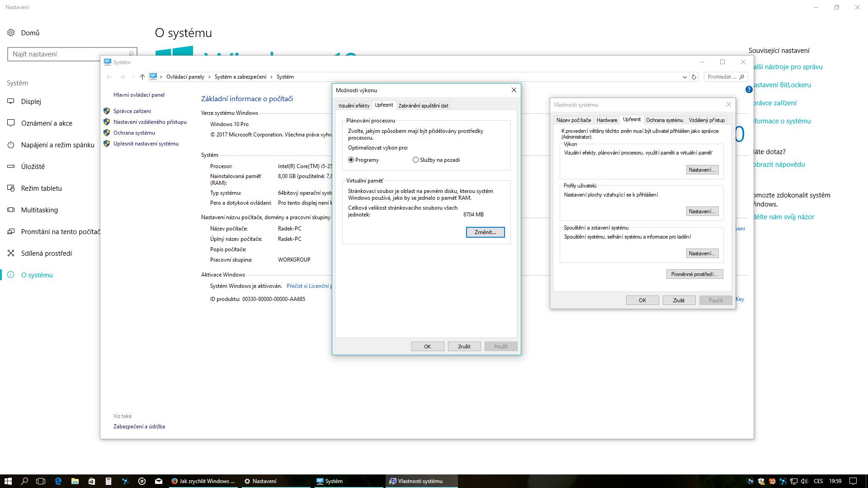Open Správce zařízení shield link
This screenshot has height=488, width=868.
tap(132, 111)
